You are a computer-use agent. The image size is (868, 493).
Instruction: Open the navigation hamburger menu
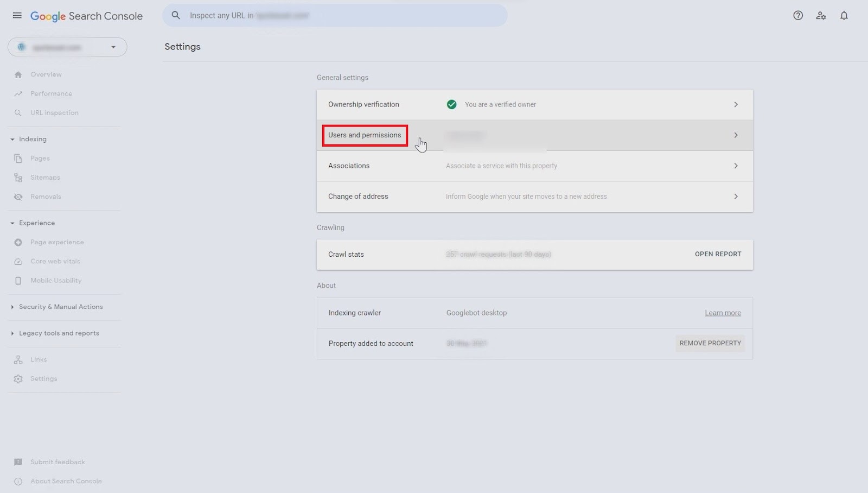pyautogui.click(x=17, y=15)
